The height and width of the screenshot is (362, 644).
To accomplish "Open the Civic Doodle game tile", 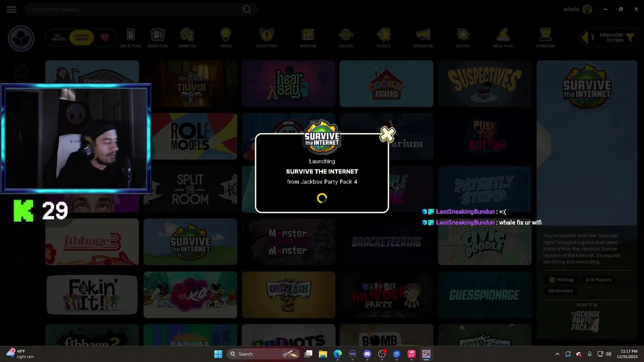I will click(485, 242).
